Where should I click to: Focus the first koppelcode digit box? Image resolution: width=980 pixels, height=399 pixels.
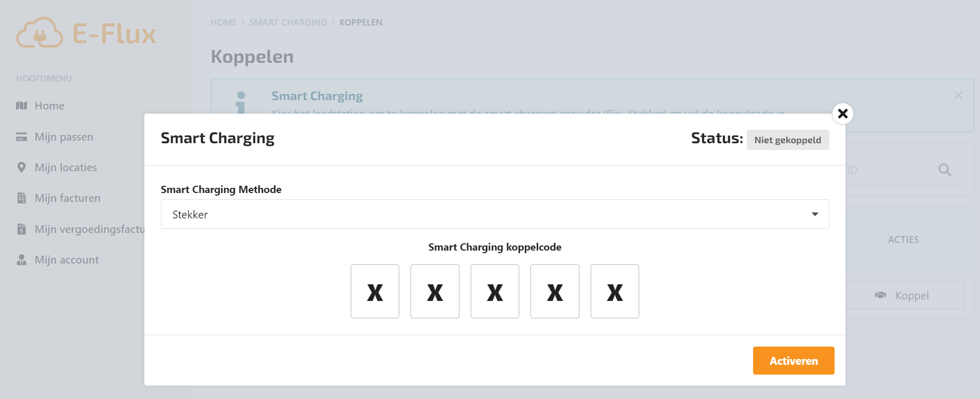pos(375,292)
